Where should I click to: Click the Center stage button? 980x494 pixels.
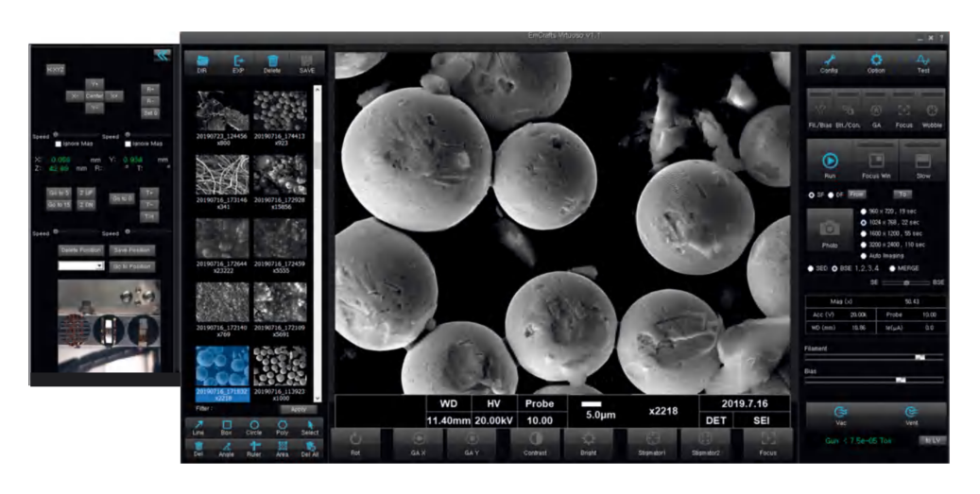tap(95, 96)
